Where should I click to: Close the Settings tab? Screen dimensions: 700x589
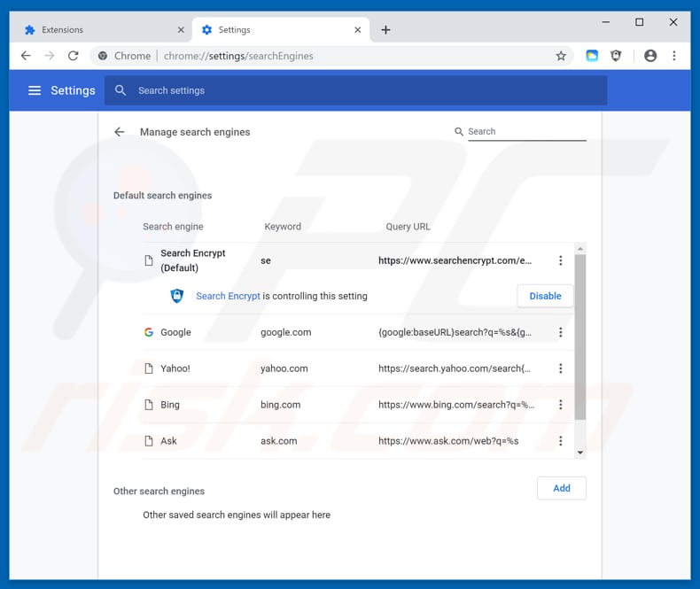point(358,30)
